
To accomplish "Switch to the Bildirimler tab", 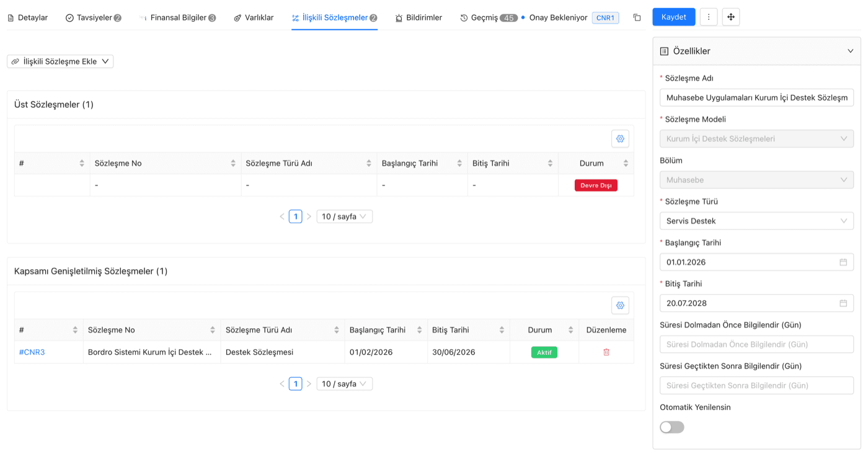I will pos(418,17).
